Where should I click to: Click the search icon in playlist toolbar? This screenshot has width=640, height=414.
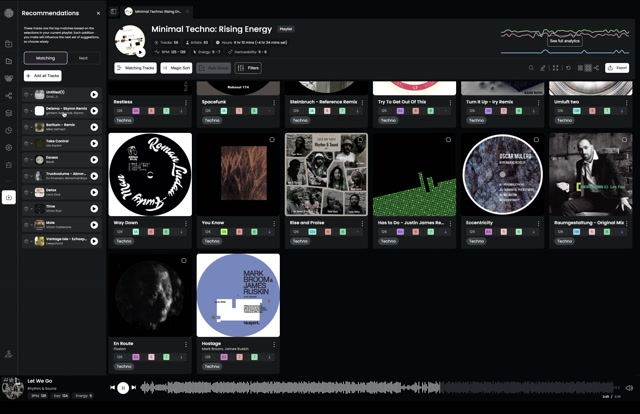531,68
